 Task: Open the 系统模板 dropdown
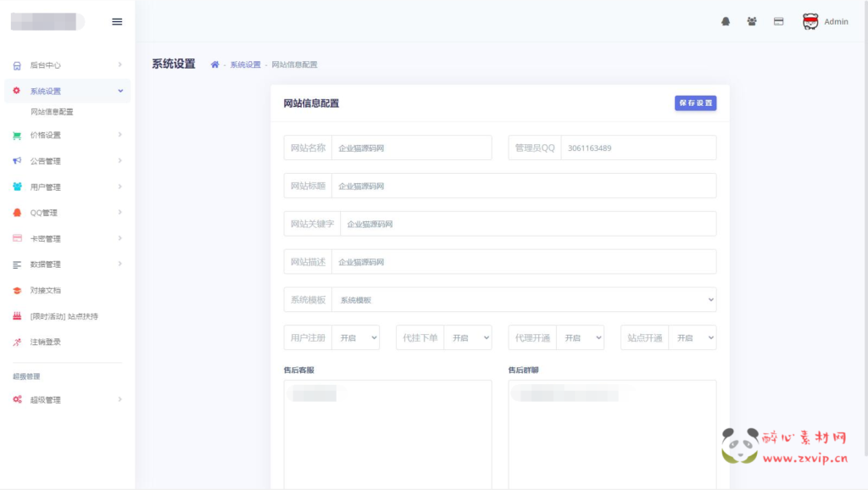[x=523, y=300]
